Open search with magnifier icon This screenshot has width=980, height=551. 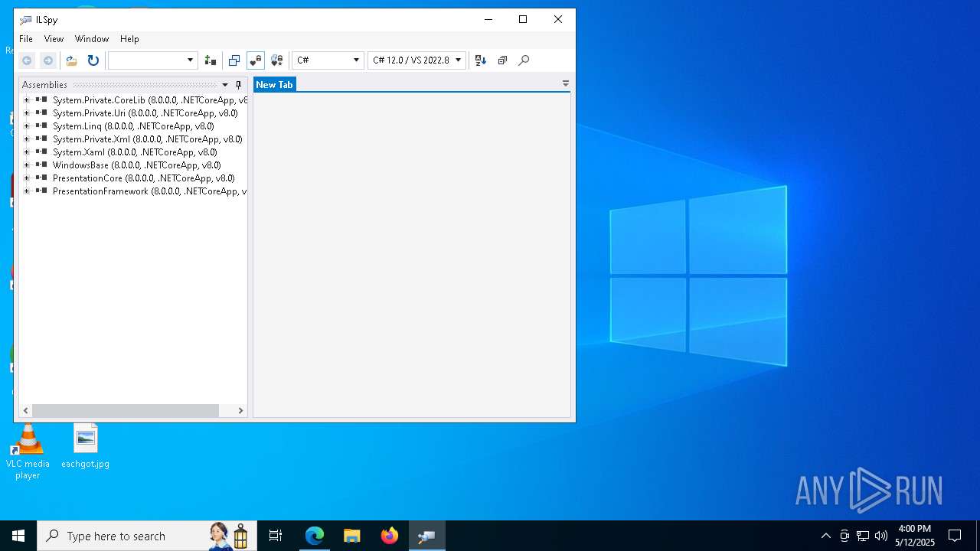point(524,60)
